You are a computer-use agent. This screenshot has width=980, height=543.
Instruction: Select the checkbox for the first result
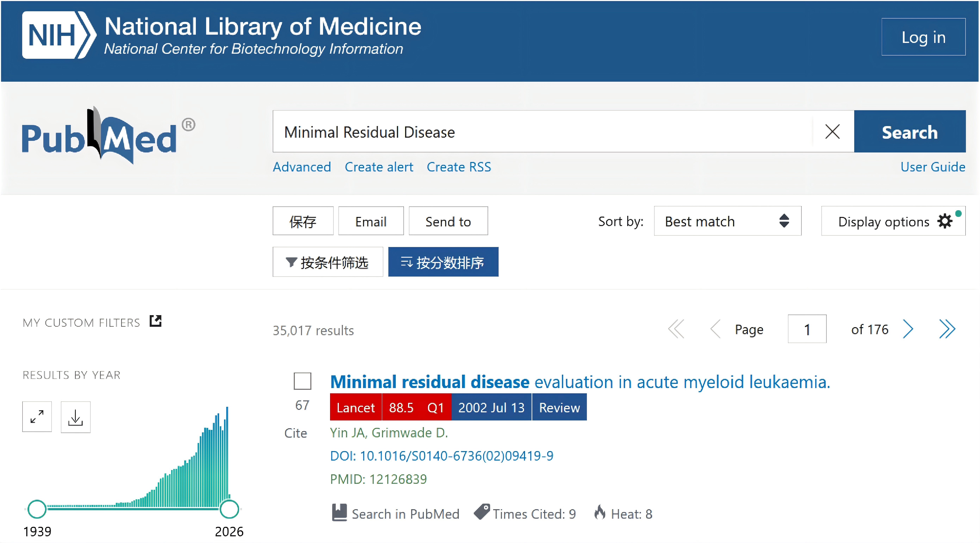(302, 381)
